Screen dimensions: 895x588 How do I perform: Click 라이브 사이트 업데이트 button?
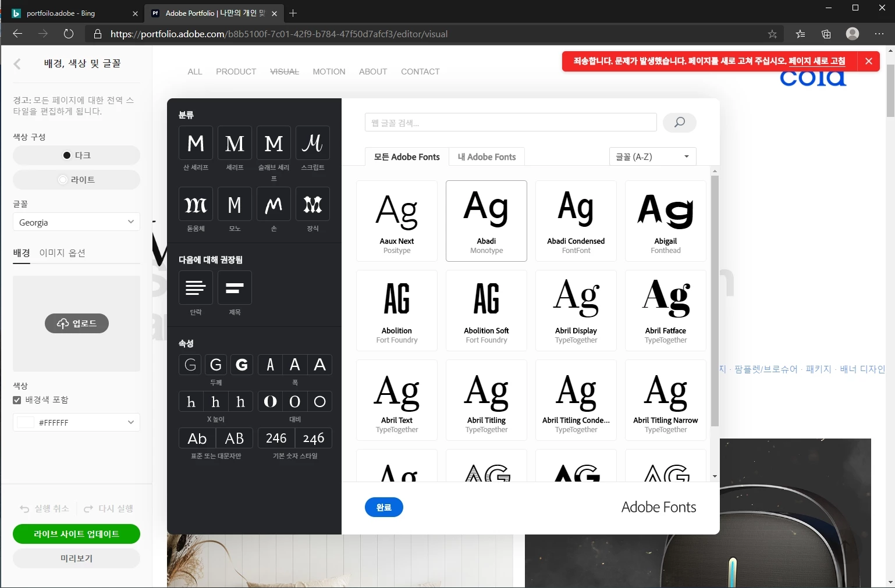(x=76, y=534)
